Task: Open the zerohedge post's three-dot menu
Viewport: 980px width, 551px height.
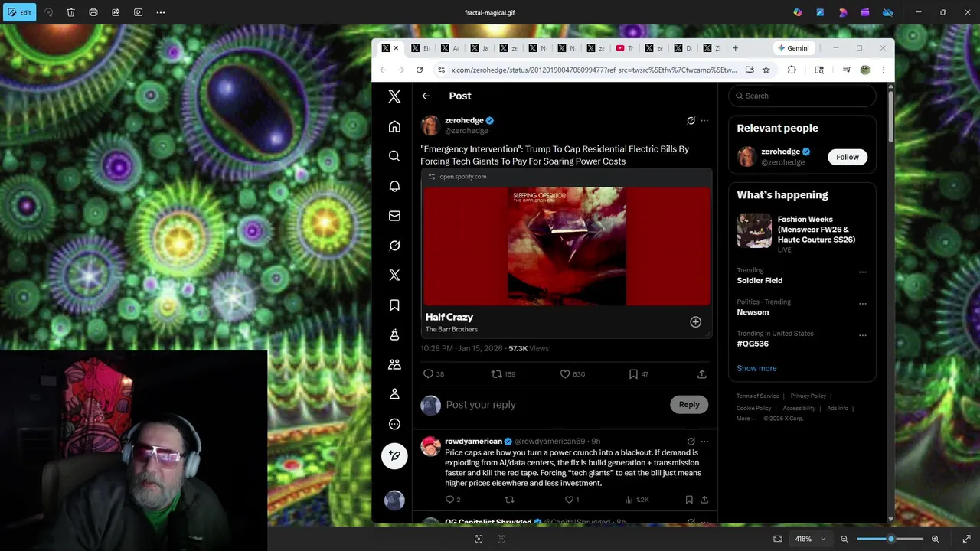Action: [x=704, y=120]
